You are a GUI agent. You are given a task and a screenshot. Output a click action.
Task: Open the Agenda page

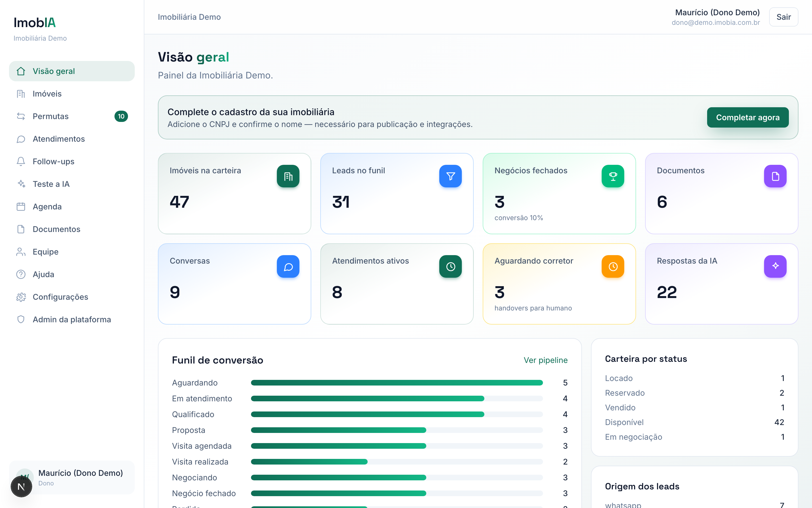pos(72,207)
